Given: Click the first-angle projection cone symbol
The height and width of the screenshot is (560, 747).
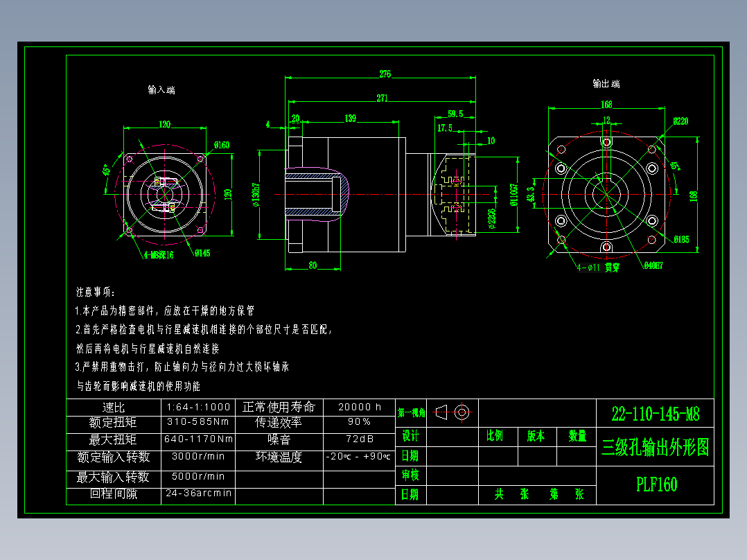Looking at the screenshot, I should click(441, 413).
